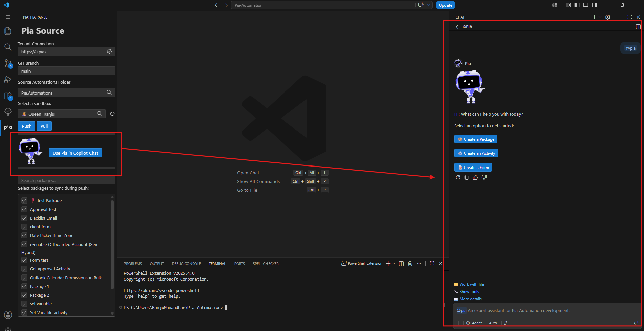Open the Explorer view in activity bar
Viewport: 644px width, 331px height.
[x=8, y=31]
